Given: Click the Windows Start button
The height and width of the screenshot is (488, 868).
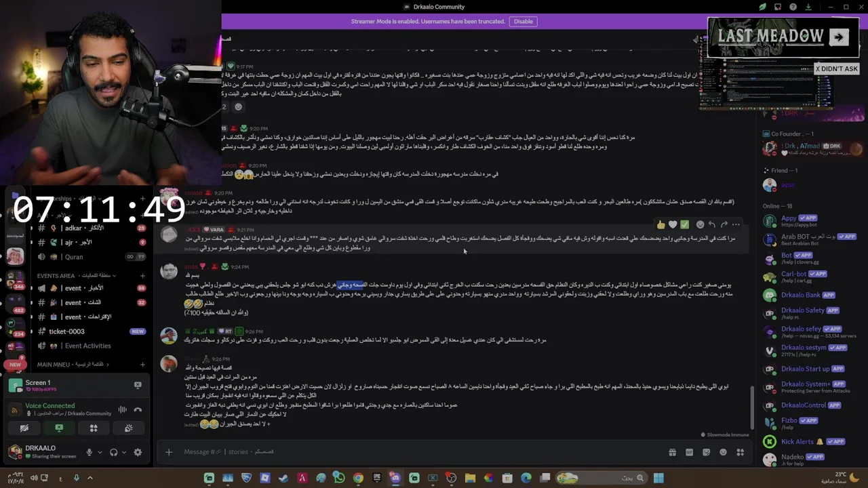Looking at the screenshot, I should (x=658, y=479).
